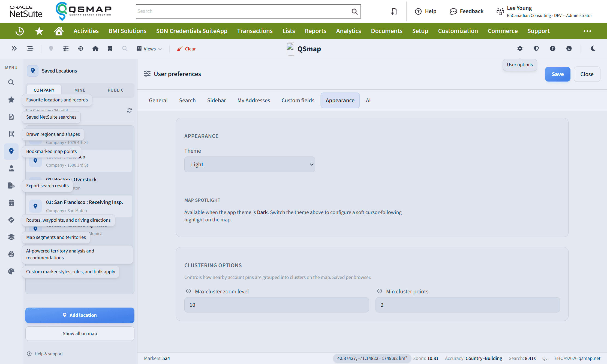
Task: Click the shield icon in toolbar
Action: click(536, 49)
